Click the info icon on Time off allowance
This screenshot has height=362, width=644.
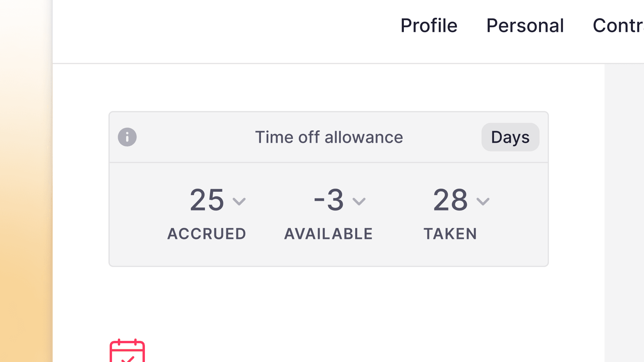pyautogui.click(x=127, y=137)
